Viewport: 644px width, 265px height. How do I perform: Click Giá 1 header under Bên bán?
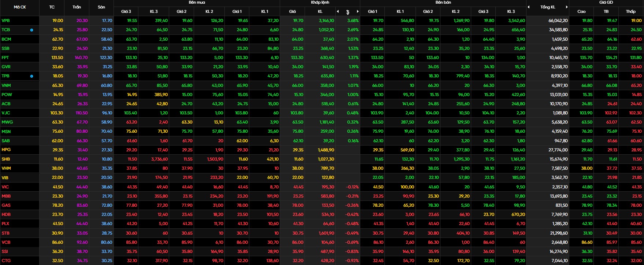pyautogui.click(x=372, y=11)
